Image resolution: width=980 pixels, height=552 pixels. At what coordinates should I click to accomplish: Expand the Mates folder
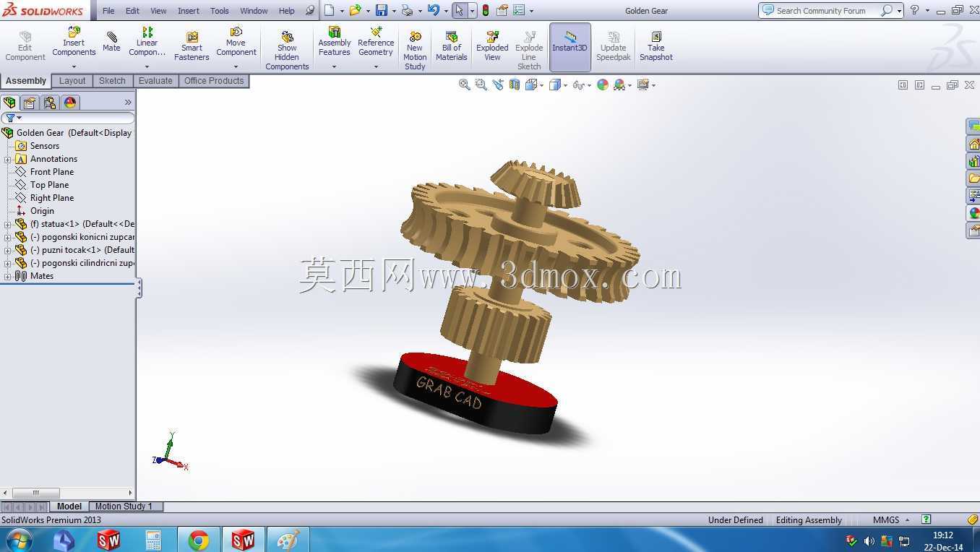pyautogui.click(x=7, y=276)
